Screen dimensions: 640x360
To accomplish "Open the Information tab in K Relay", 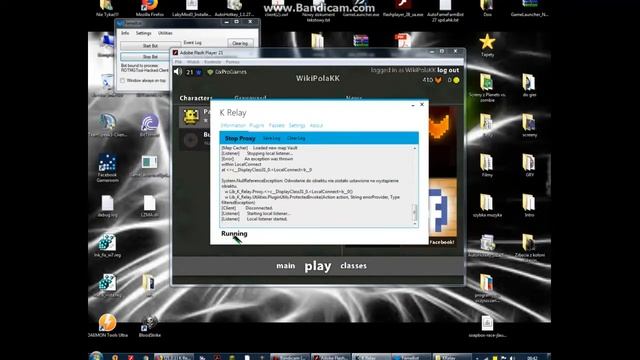I will coord(233,125).
